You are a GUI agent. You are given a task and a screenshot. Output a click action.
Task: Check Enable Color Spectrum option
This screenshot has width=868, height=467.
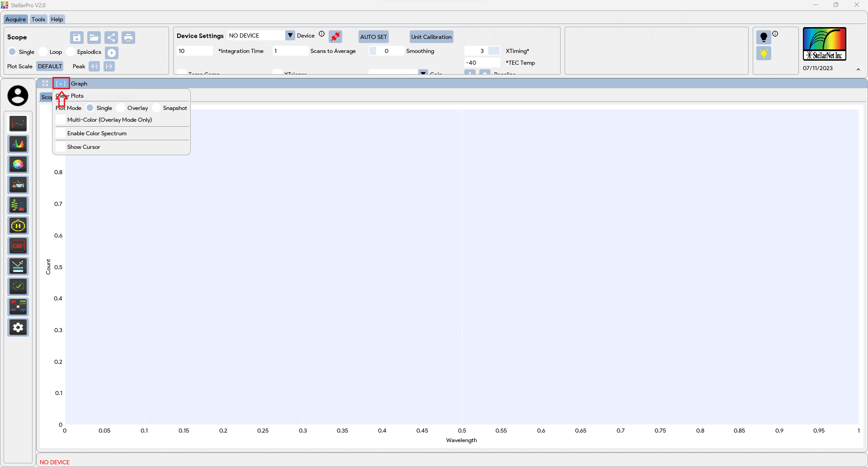[61, 133]
